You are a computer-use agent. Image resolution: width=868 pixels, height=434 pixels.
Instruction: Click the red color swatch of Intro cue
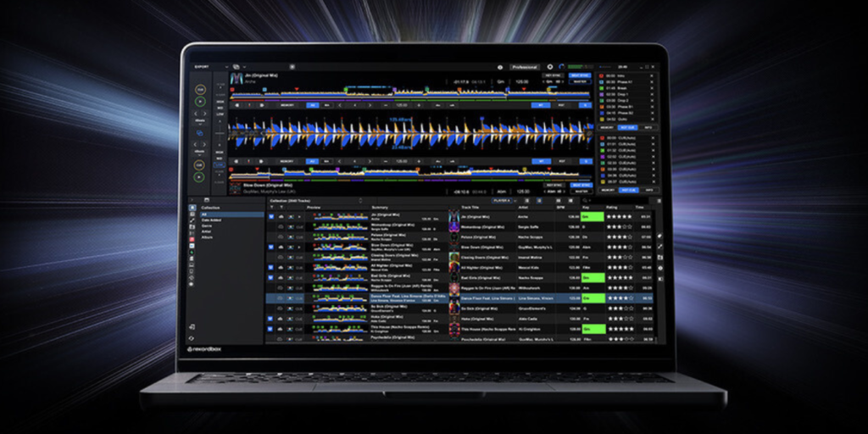pos(603,75)
